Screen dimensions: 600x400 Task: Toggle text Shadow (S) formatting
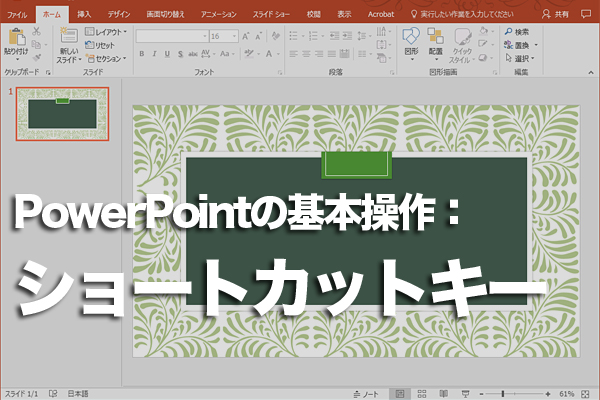click(180, 54)
